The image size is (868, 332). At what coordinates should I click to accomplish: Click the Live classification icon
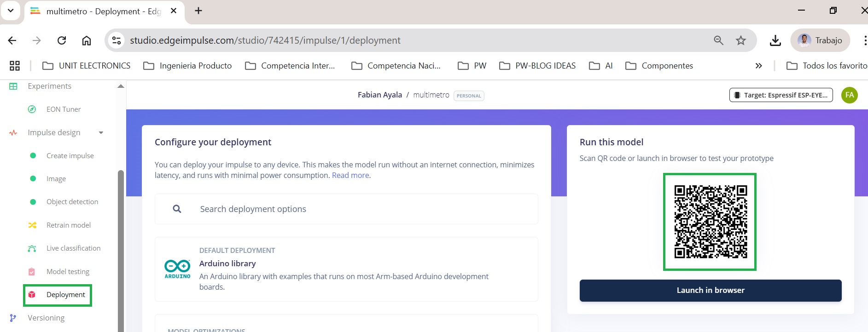click(32, 248)
